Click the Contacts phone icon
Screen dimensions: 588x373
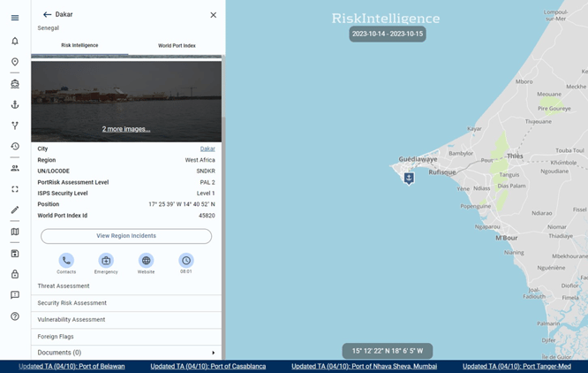coord(66,261)
